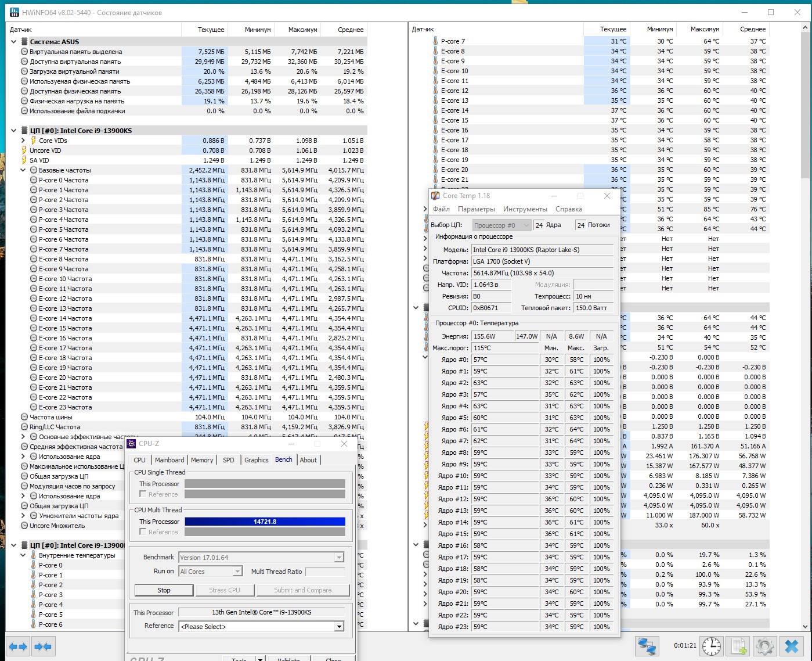Click the lightning icon beside Uncore VID
Image resolution: width=812 pixels, height=661 pixels.
click(x=24, y=150)
